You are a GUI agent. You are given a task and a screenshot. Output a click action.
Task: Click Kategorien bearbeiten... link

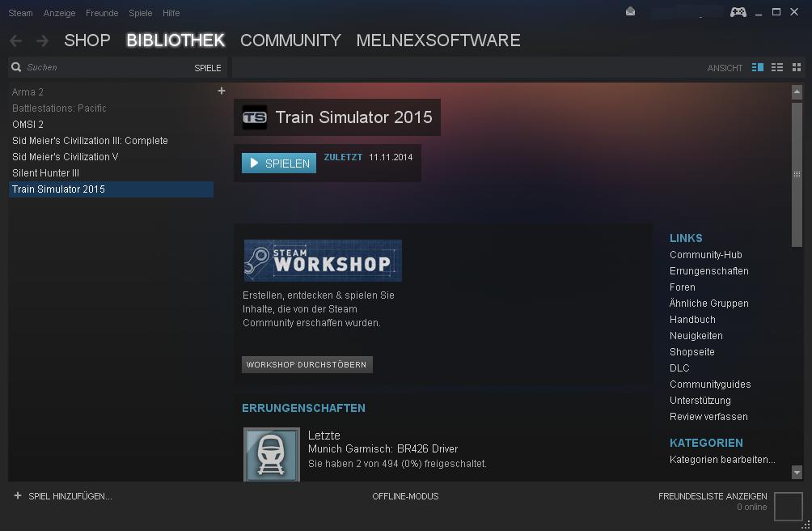(722, 460)
